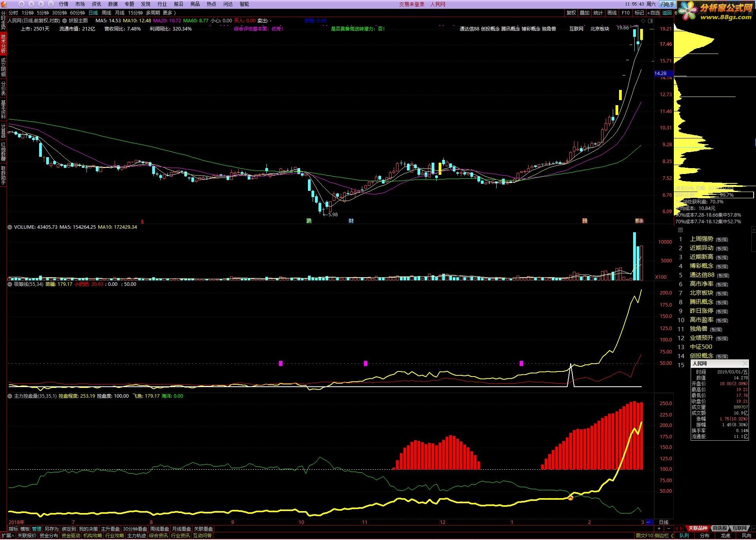
Task: Open 分价表 sidebar tab
Action: [x=3, y=88]
